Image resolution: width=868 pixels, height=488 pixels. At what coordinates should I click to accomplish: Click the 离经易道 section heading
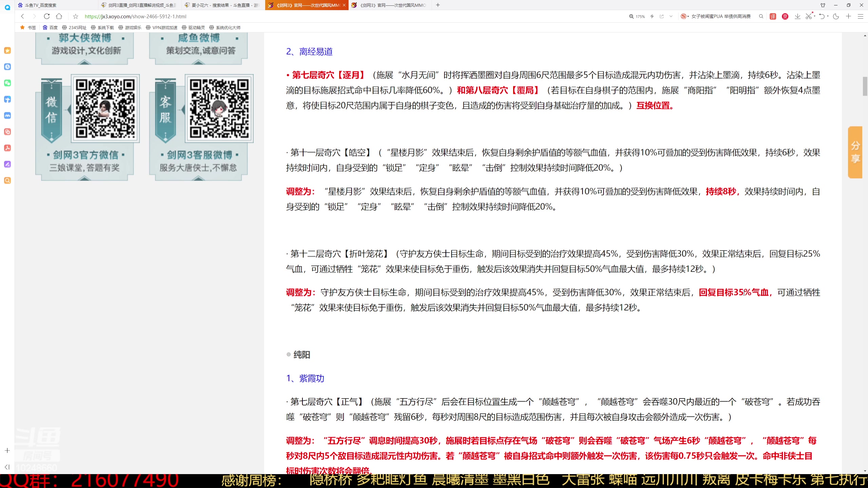tap(309, 52)
